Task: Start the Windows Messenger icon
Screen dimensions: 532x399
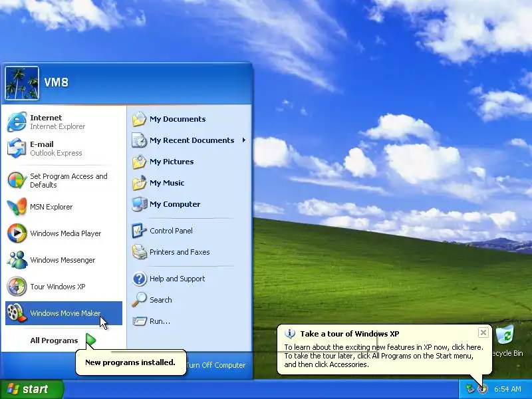Action: [x=17, y=260]
